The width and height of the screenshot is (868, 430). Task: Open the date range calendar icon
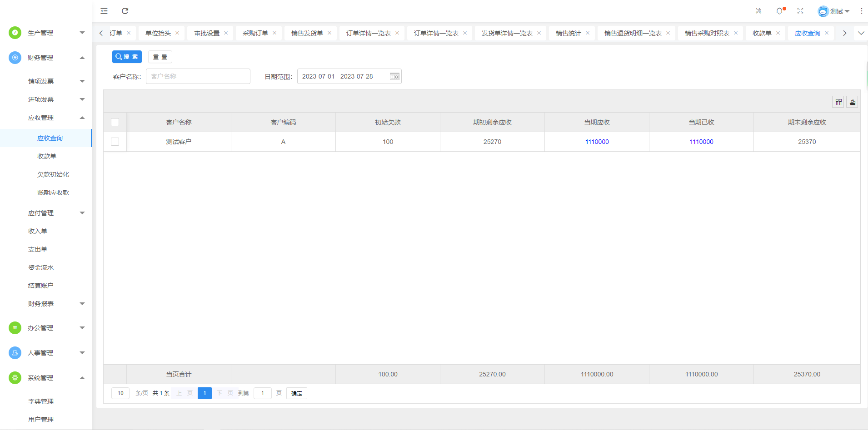pos(394,77)
